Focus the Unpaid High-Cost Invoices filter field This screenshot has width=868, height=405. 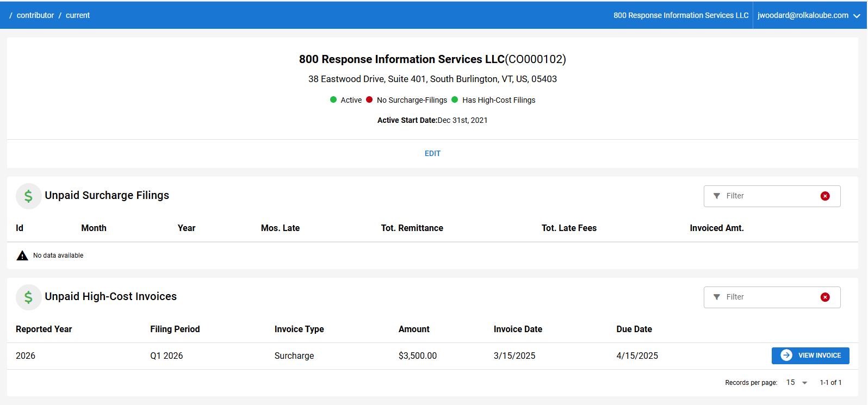point(772,297)
